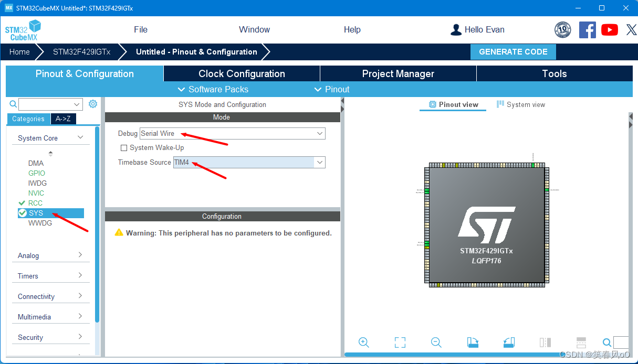
Task: Select NVIC in System Core list
Action: [x=36, y=193]
